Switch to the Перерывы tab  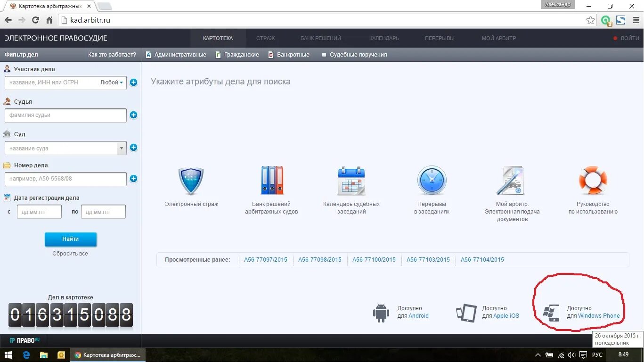tap(440, 38)
